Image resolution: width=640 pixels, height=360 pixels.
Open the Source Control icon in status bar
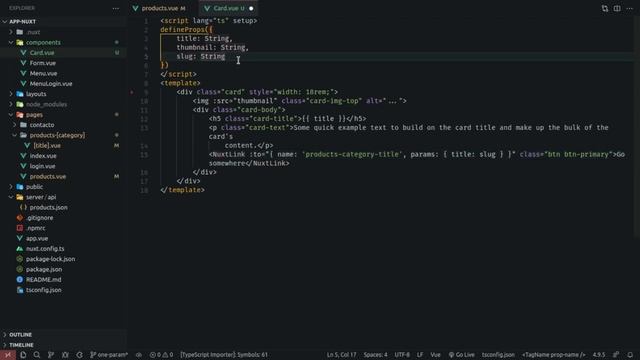tap(51, 355)
